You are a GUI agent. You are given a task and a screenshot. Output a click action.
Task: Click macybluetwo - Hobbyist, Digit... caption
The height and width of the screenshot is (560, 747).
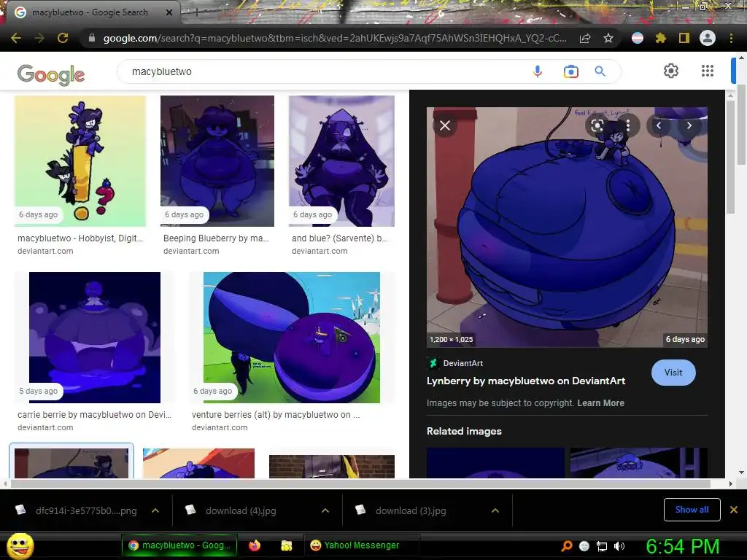pyautogui.click(x=80, y=238)
